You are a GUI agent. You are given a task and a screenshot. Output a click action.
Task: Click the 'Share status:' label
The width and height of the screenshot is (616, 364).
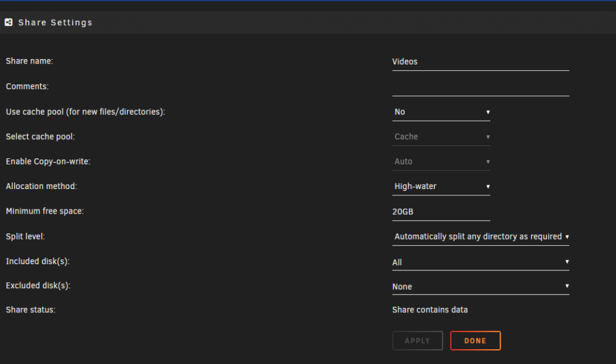click(31, 310)
